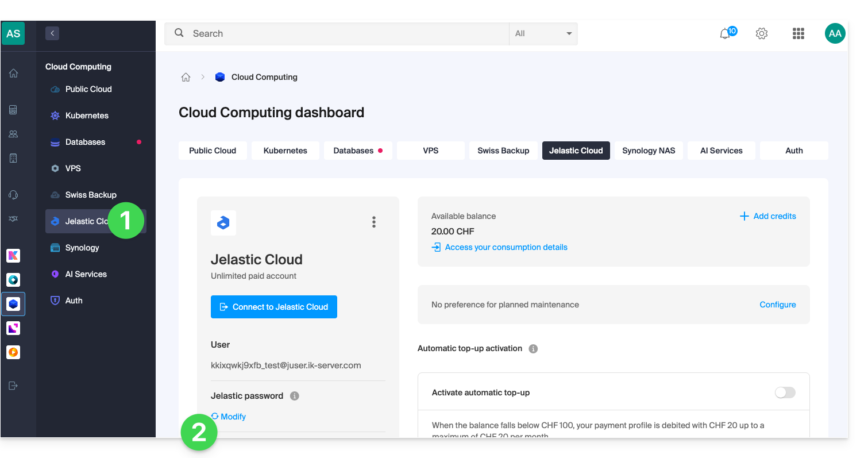Open notifications bell
This screenshot has height=458, width=868.
(x=725, y=34)
